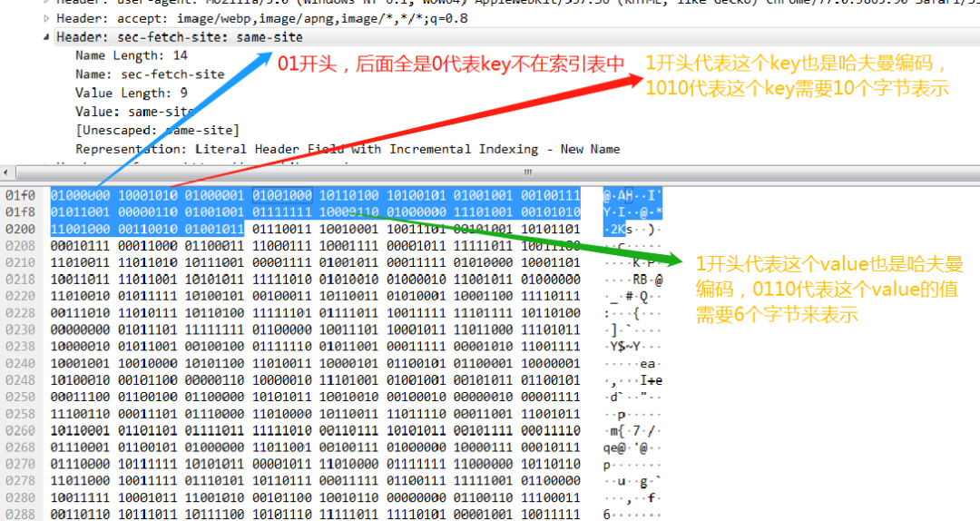The height and width of the screenshot is (521, 980).
Task: Click byte 11101001 in row 01f8
Action: 483,212
